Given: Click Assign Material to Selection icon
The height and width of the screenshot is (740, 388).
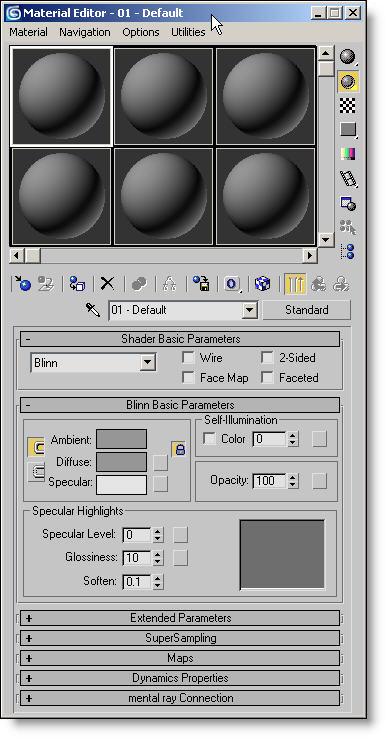Looking at the screenshot, I should tap(77, 284).
